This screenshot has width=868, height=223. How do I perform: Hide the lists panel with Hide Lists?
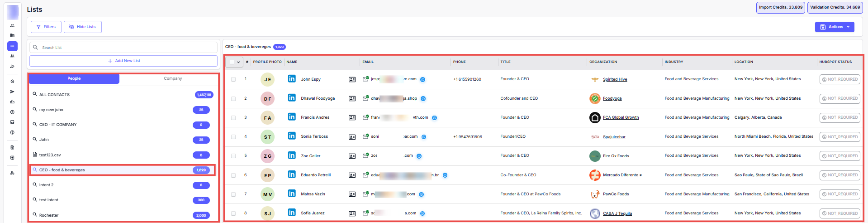point(82,27)
